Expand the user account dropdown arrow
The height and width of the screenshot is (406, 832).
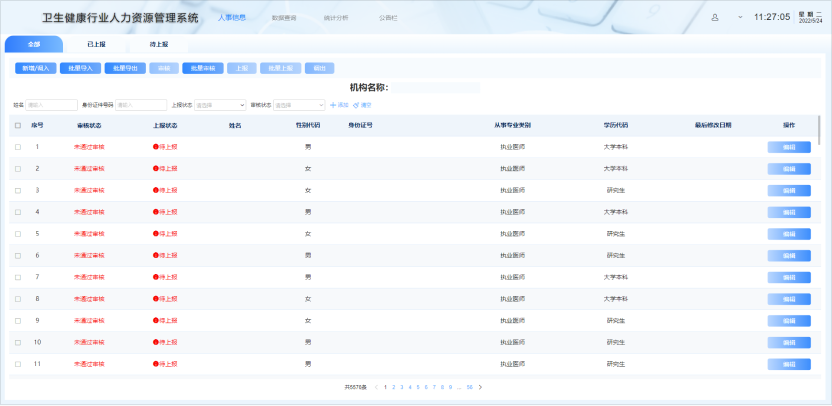click(x=740, y=18)
